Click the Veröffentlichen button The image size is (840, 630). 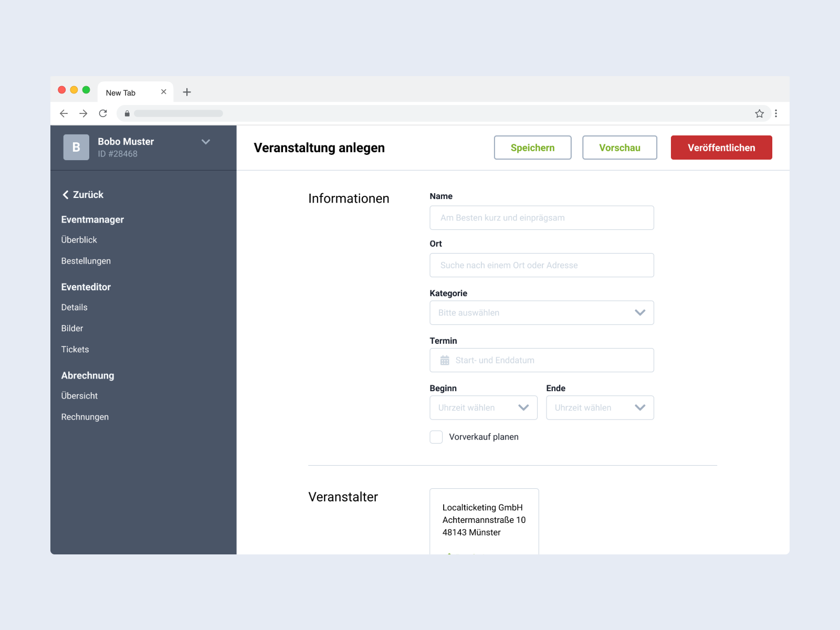pyautogui.click(x=721, y=148)
